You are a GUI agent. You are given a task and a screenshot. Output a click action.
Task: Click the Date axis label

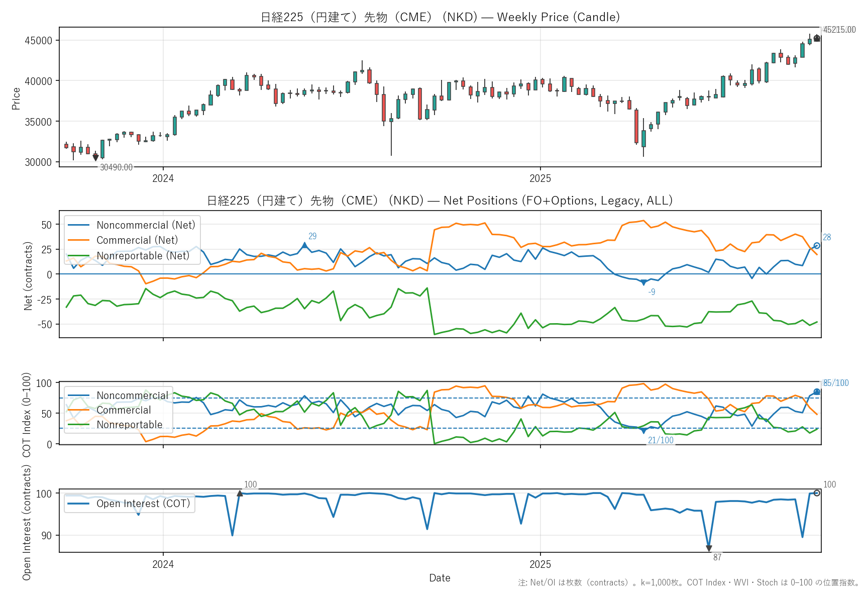pyautogui.click(x=440, y=578)
